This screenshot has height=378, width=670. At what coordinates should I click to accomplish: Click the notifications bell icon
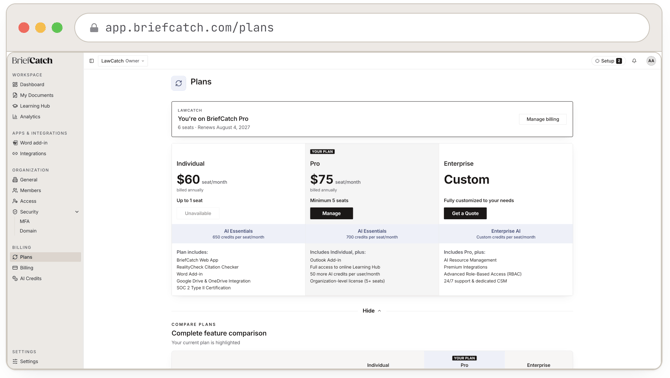(634, 61)
